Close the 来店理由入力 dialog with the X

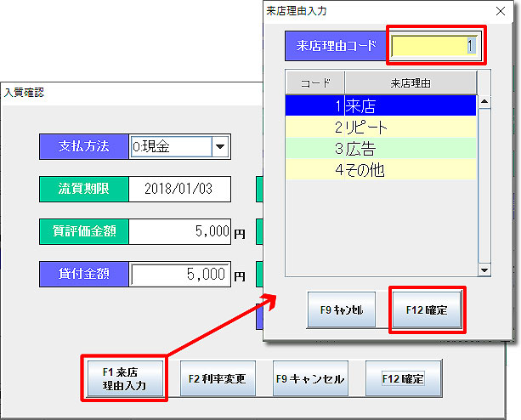pos(501,11)
